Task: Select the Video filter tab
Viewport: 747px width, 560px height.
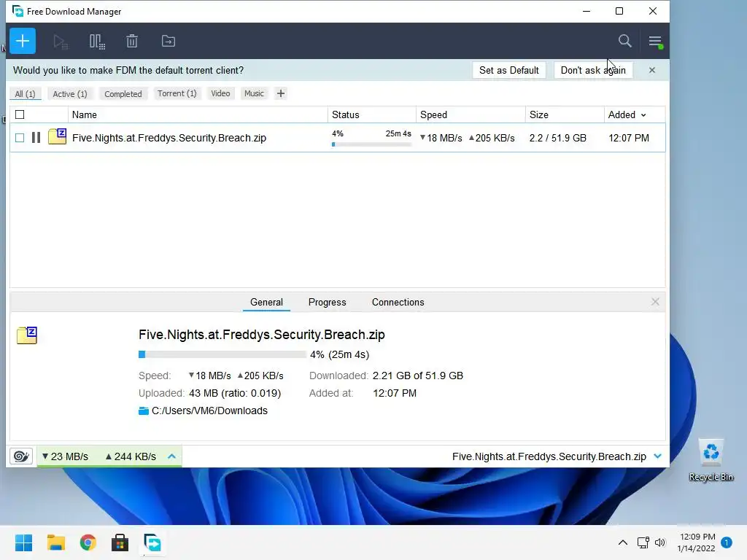Action: 220,93
